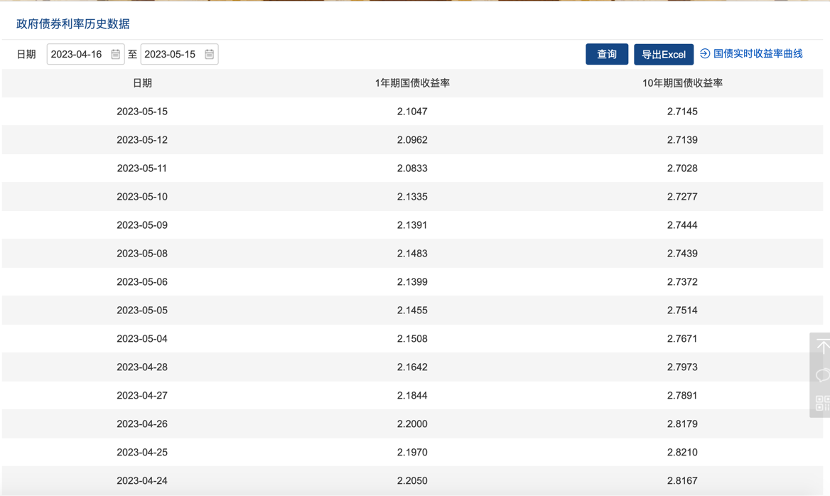
Task: Select the 10-year yield 2.8210
Action: (682, 453)
